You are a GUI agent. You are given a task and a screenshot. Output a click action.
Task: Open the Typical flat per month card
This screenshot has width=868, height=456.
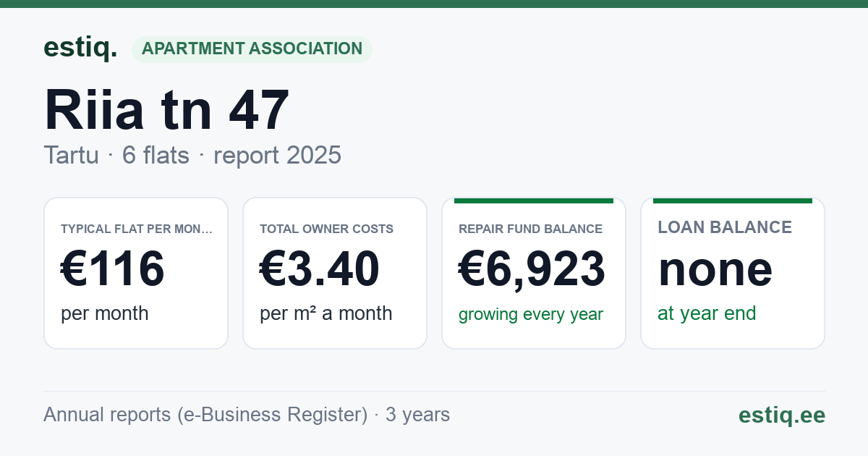[x=136, y=273]
